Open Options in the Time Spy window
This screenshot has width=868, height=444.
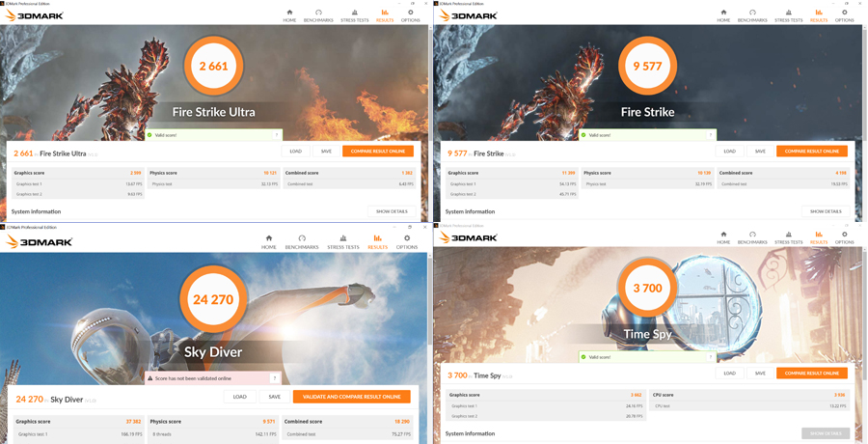(844, 237)
